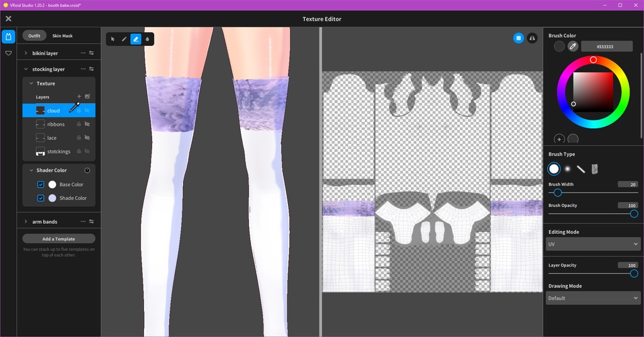The image size is (644, 337).
Task: Toggle visibility of the stotckings layer
Action: tap(87, 151)
